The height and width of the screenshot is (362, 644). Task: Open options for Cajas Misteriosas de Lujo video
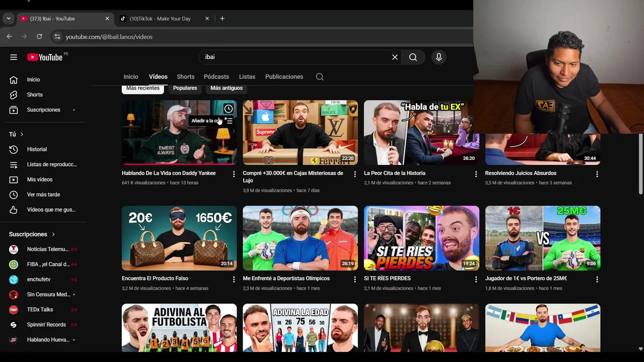pyautogui.click(x=355, y=174)
